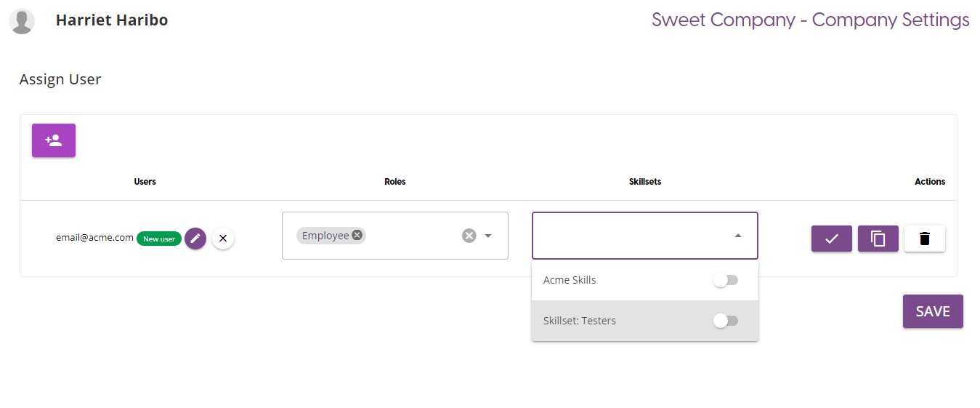Duplicate the row using the copy icon
Viewport: 980px width, 408px height.
(878, 239)
